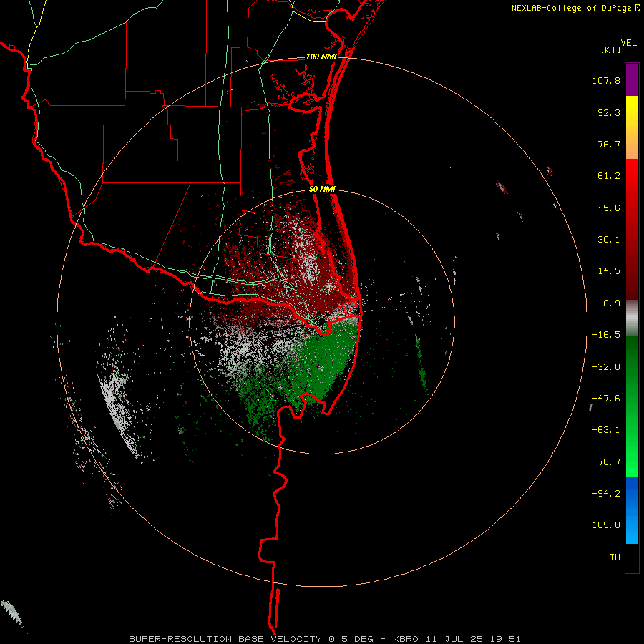Screen dimensions: 644x644
Task: Click the -16.5 legend value
Action: pyautogui.click(x=606, y=335)
